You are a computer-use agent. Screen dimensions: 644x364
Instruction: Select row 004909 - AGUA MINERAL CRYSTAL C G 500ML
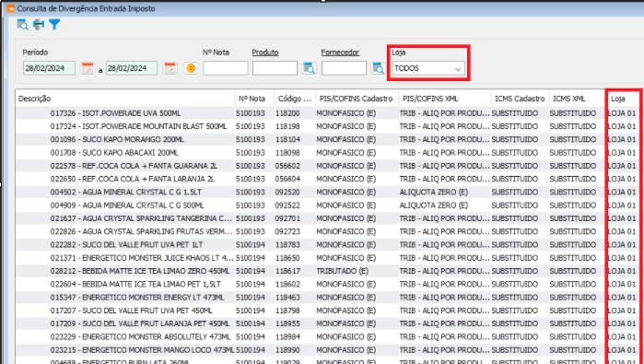pos(328,205)
